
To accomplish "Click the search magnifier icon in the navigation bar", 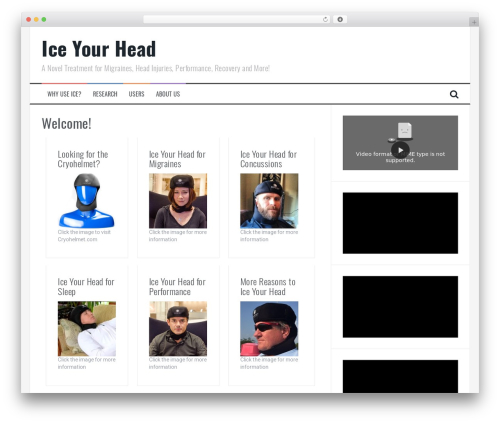I will [x=454, y=94].
